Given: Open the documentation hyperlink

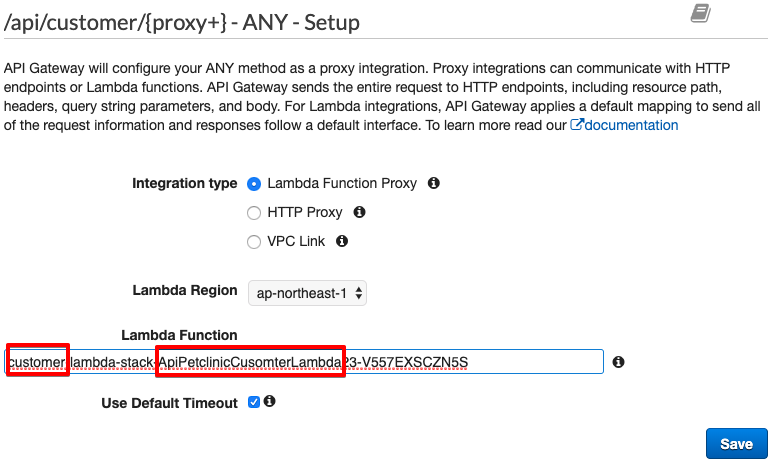Looking at the screenshot, I should (631, 125).
